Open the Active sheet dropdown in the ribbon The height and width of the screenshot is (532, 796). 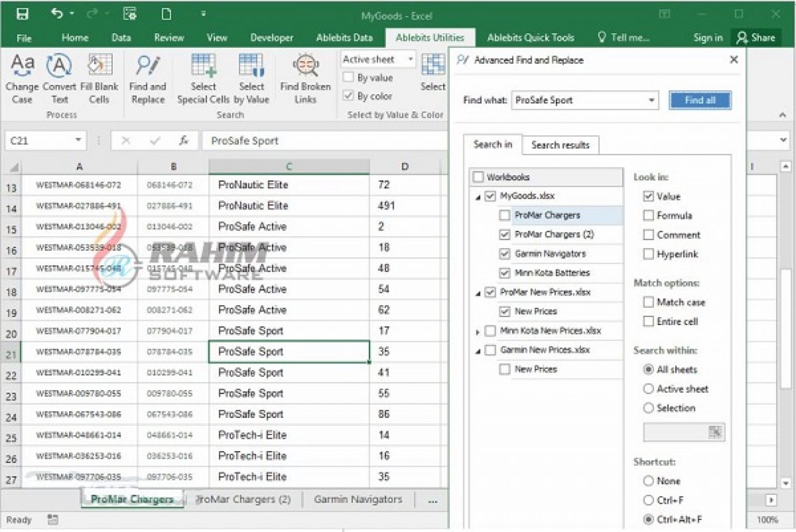coord(410,60)
